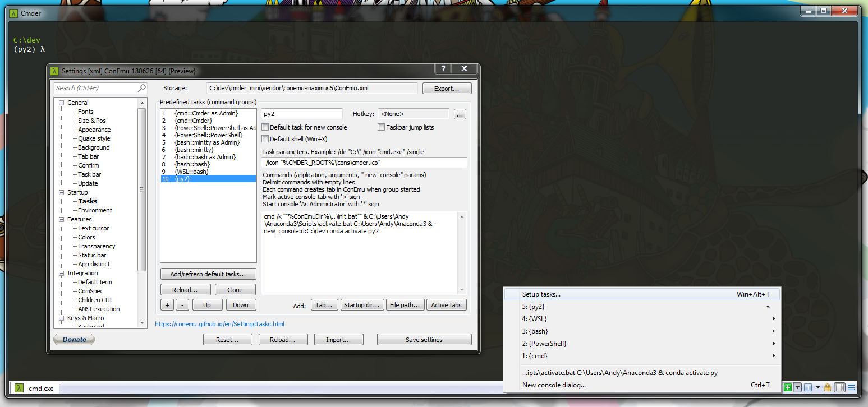Viewport: 868px width, 407px height.
Task: Collapse the Integration tree node
Action: click(62, 273)
